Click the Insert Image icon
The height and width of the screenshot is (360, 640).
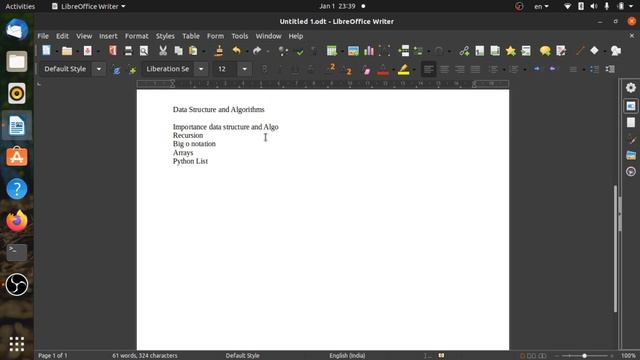(x=353, y=51)
